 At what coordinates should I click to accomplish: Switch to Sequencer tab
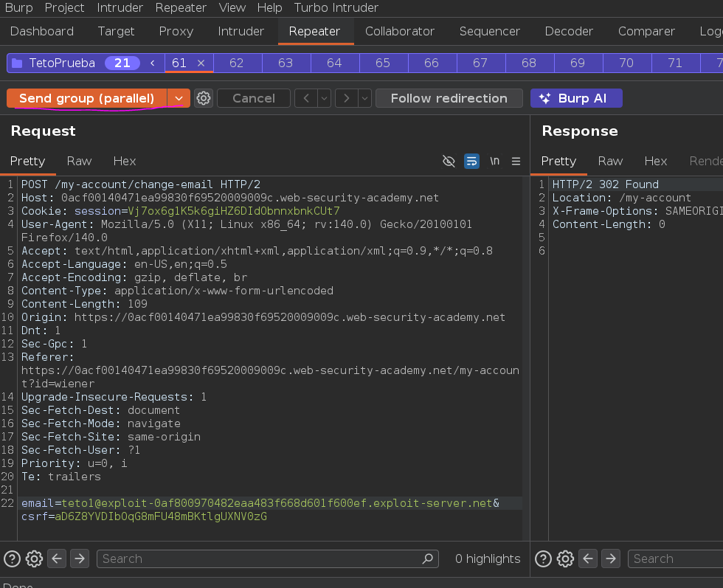[x=490, y=32]
